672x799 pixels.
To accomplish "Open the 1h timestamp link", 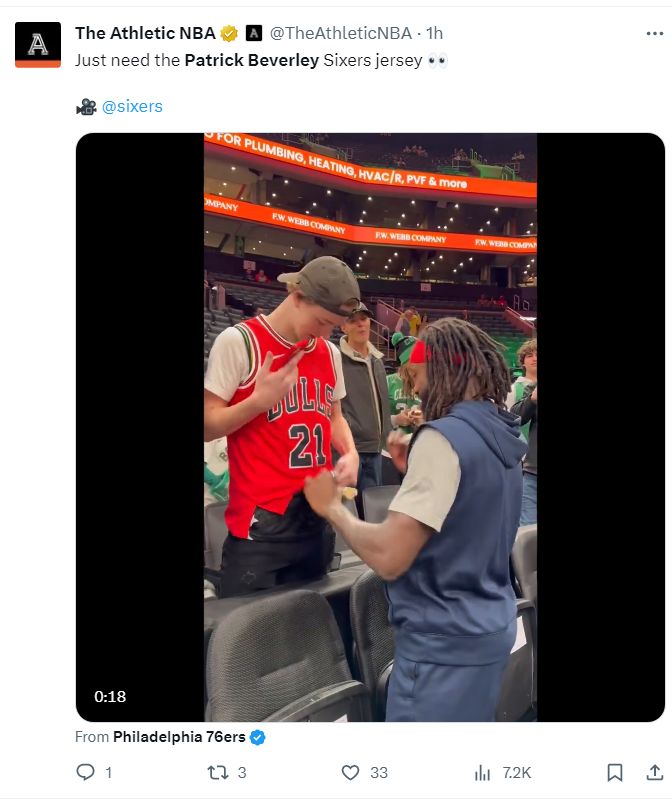I will pos(435,33).
